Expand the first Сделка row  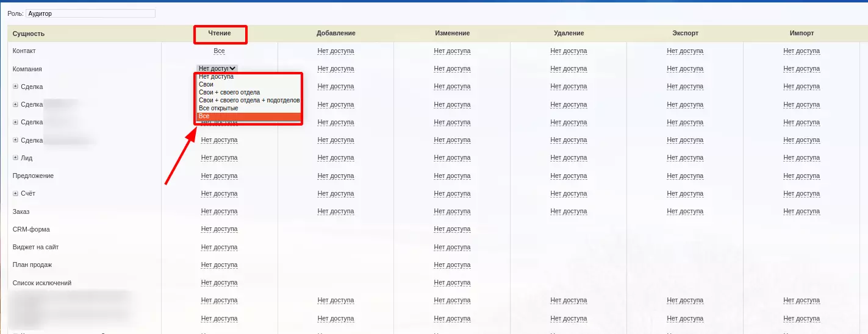click(x=15, y=87)
